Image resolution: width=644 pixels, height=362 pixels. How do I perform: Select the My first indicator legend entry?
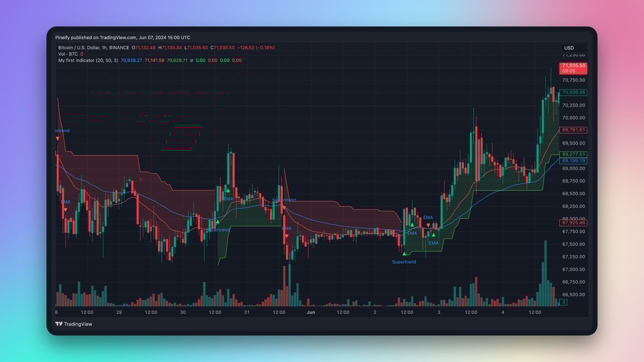(x=88, y=60)
